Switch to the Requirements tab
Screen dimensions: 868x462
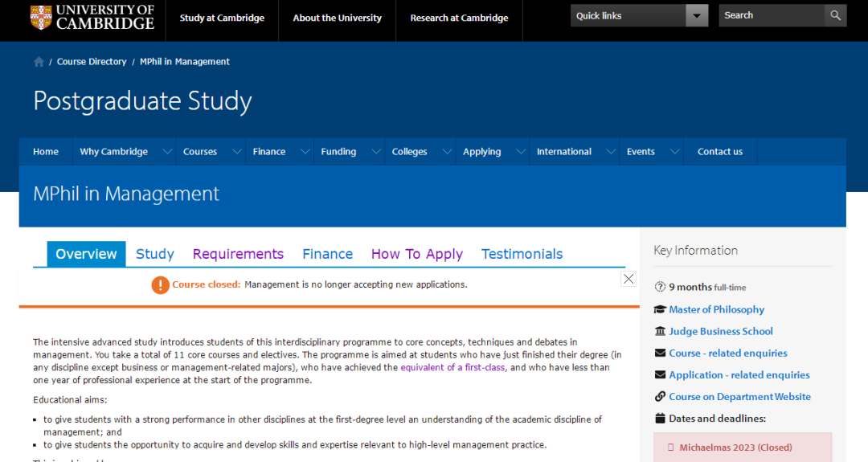[x=238, y=254]
